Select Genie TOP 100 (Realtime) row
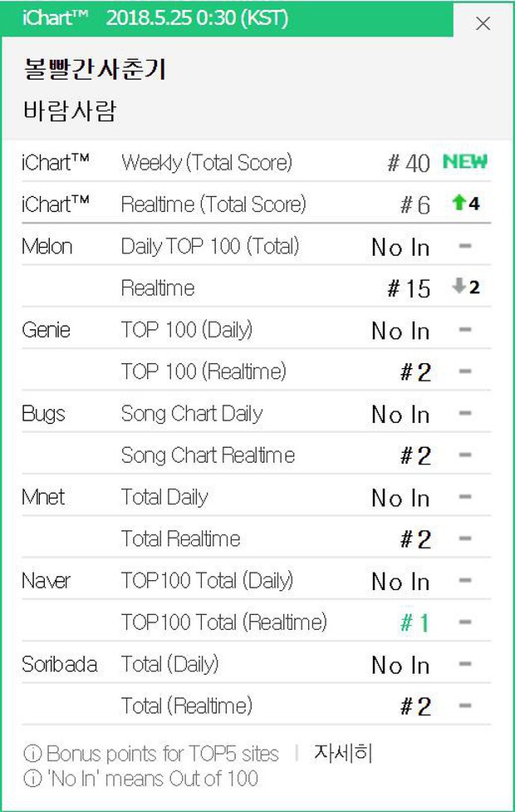The height and width of the screenshot is (812, 515). tap(256, 371)
